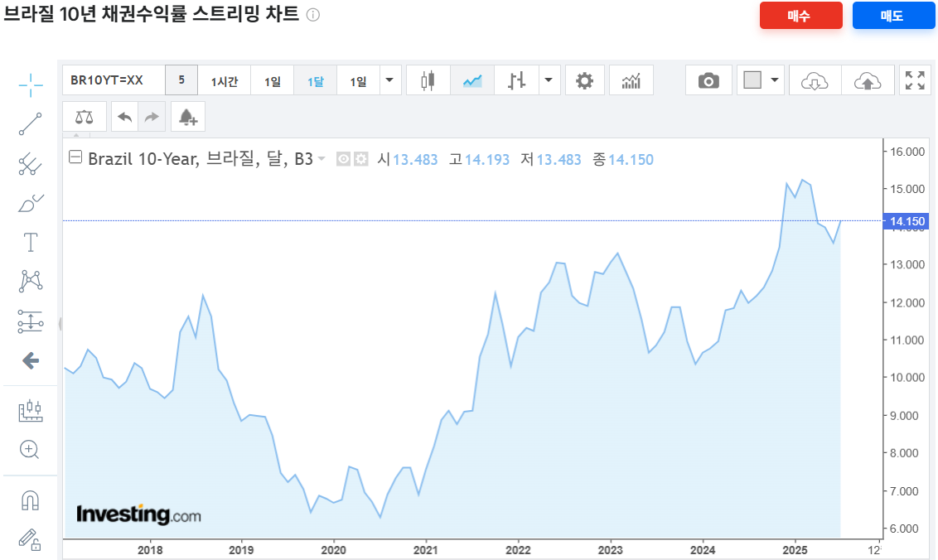This screenshot has height=560, width=938.
Task: Select the 1일 timeframe tab
Action: 272,80
